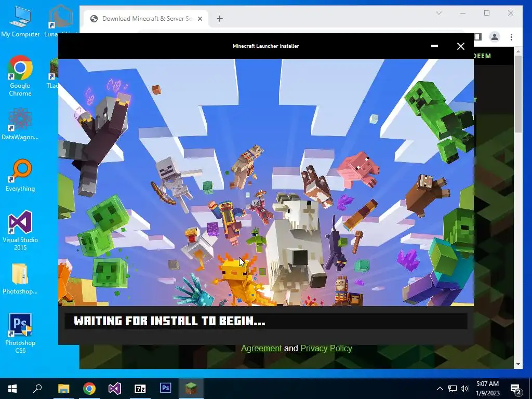Toggle Chrome side panel icon
Viewport: 532px width, 399px height.
[x=478, y=37]
